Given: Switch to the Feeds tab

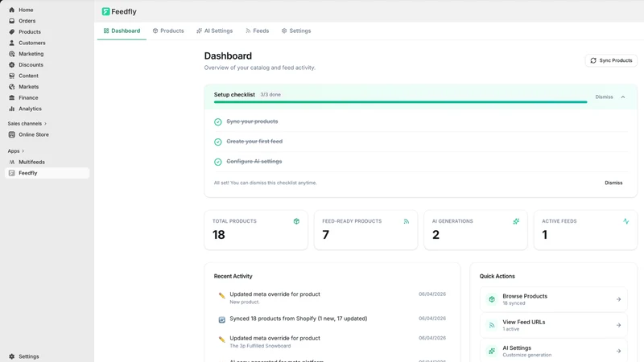Looking at the screenshot, I should click(x=257, y=31).
